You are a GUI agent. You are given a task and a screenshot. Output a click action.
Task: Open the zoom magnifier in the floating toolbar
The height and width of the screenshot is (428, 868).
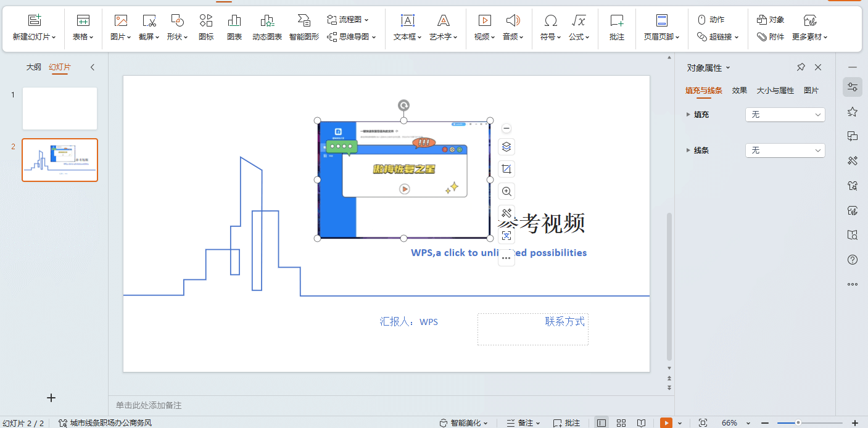pos(506,191)
